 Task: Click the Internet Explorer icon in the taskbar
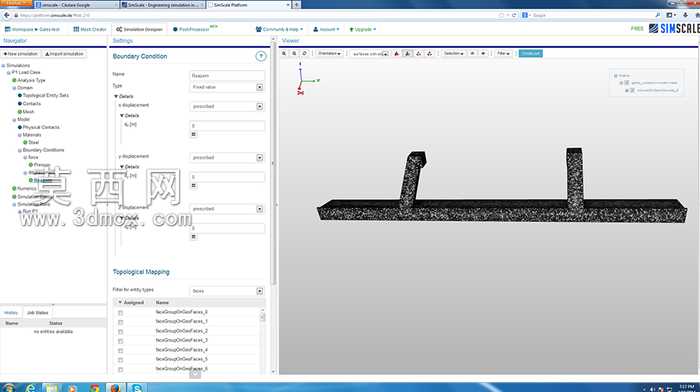click(x=30, y=388)
